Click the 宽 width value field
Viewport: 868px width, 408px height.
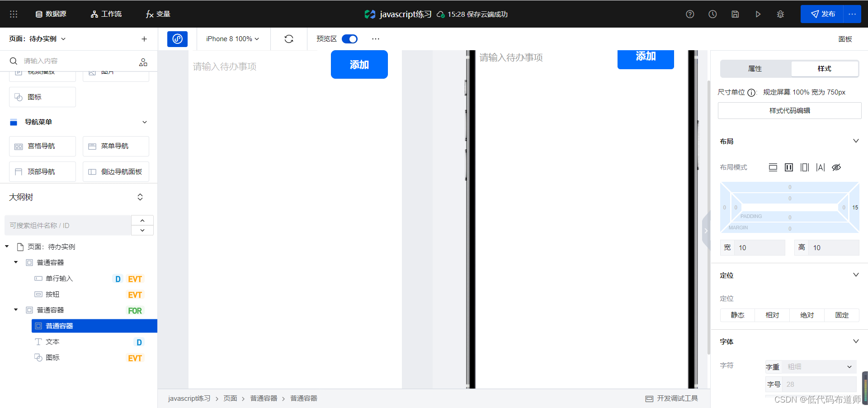tap(759, 247)
